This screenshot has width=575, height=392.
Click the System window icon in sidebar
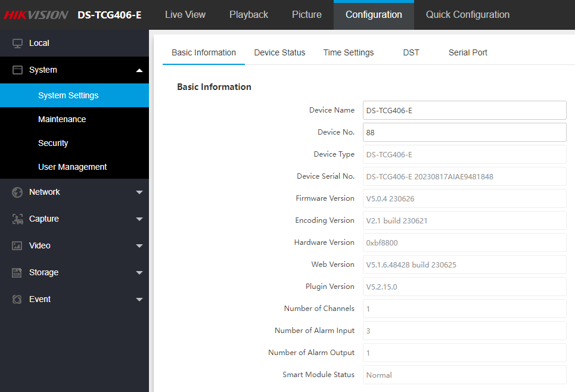click(x=17, y=70)
